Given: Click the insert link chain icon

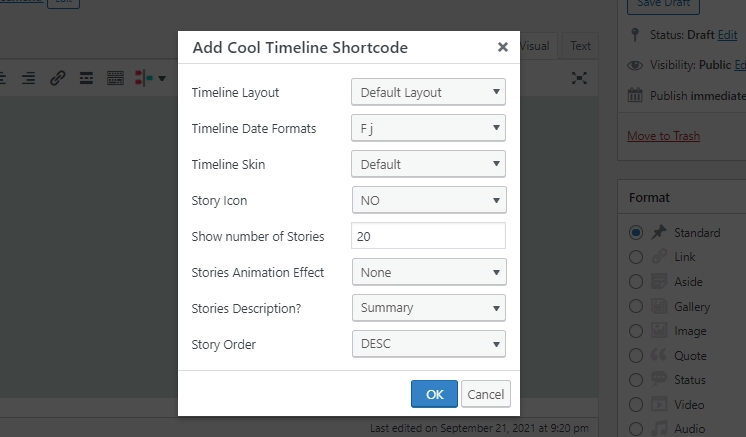Looking at the screenshot, I should pyautogui.click(x=58, y=78).
